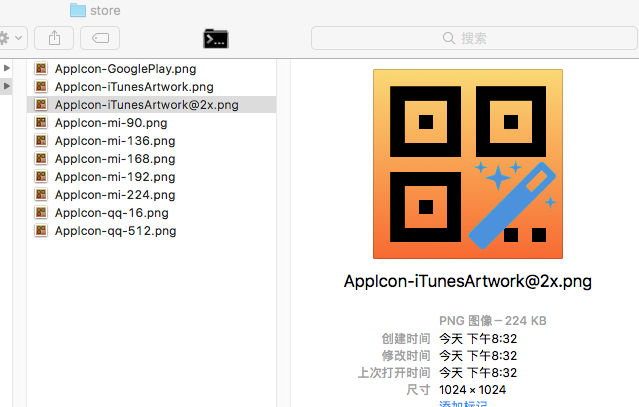Click file icon of AppIcon-mi-192.png
Screen dimensions: 639x407
[x=41, y=176]
